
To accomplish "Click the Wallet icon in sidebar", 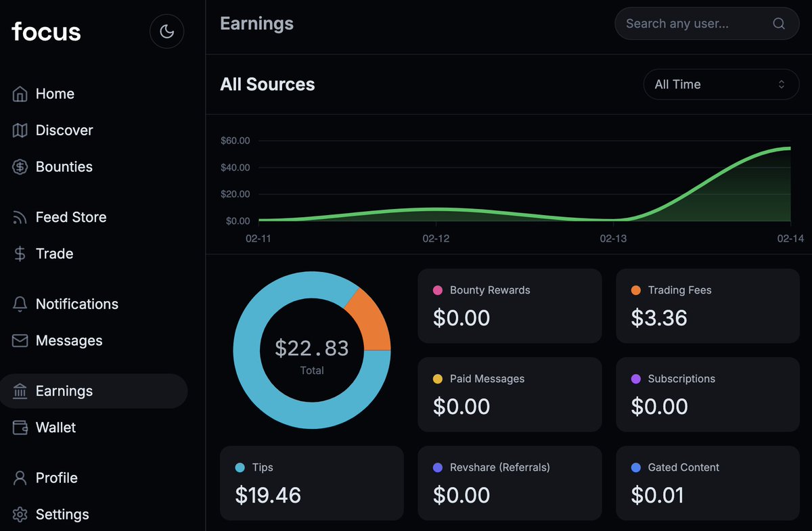I will point(20,428).
